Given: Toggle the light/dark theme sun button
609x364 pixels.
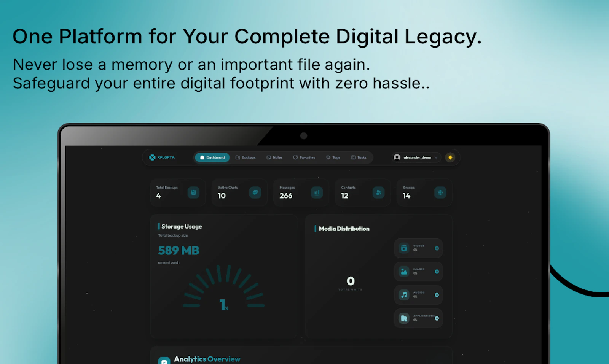Looking at the screenshot, I should point(450,157).
